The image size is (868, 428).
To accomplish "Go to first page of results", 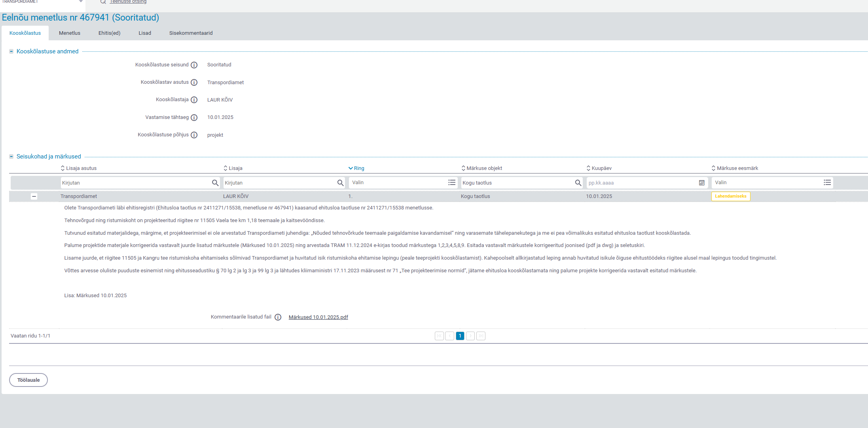I will (x=439, y=336).
